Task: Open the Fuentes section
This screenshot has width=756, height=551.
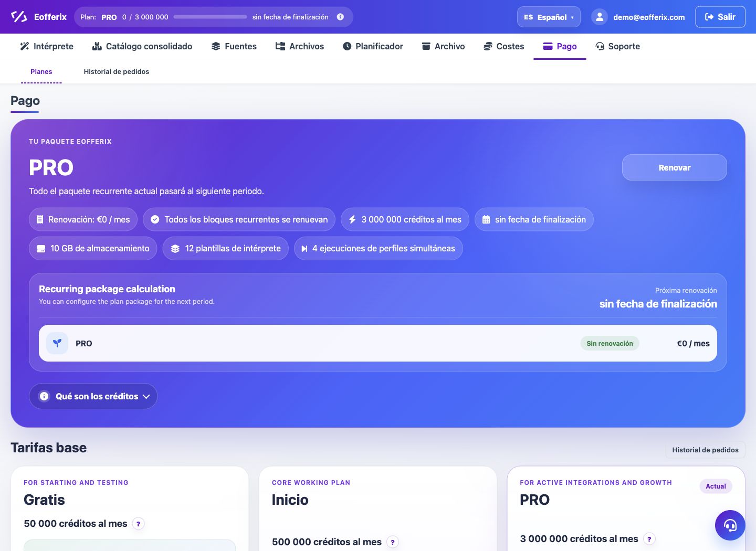Action: (x=234, y=46)
